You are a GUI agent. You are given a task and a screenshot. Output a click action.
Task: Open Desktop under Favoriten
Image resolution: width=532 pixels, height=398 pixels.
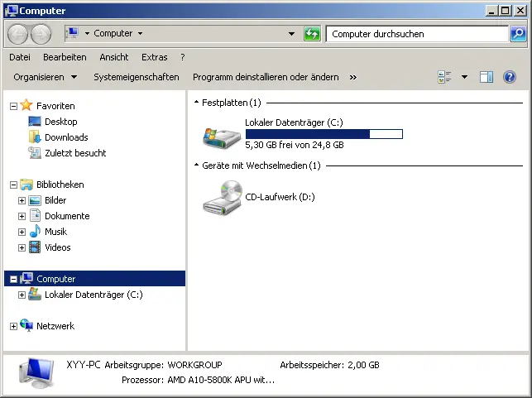pyautogui.click(x=60, y=122)
